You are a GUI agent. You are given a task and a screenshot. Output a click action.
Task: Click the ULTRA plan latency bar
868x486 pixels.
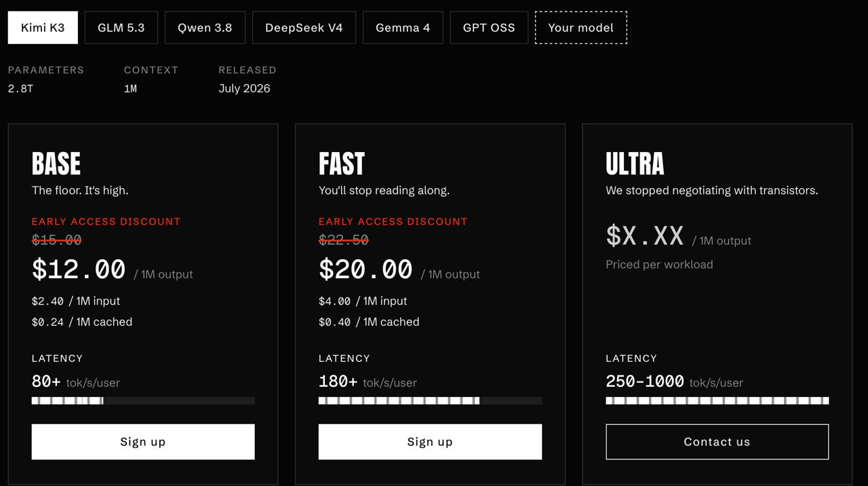(717, 400)
